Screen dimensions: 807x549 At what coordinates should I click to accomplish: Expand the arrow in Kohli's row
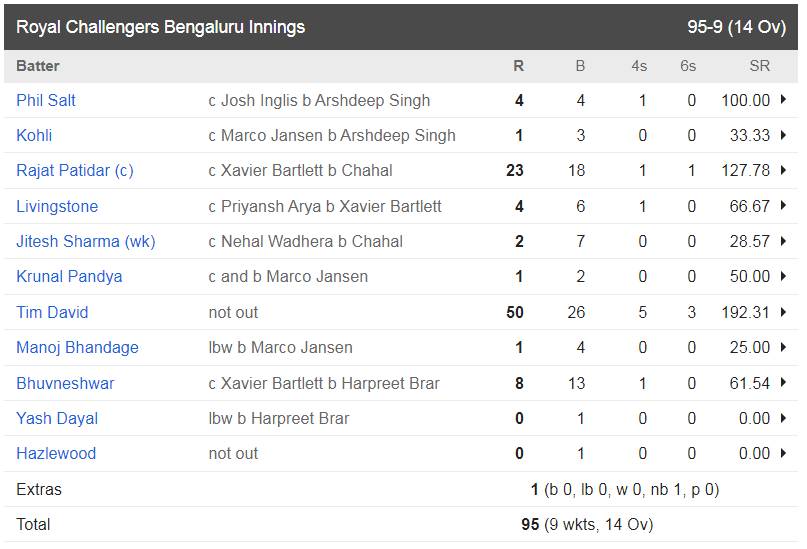[x=783, y=135]
